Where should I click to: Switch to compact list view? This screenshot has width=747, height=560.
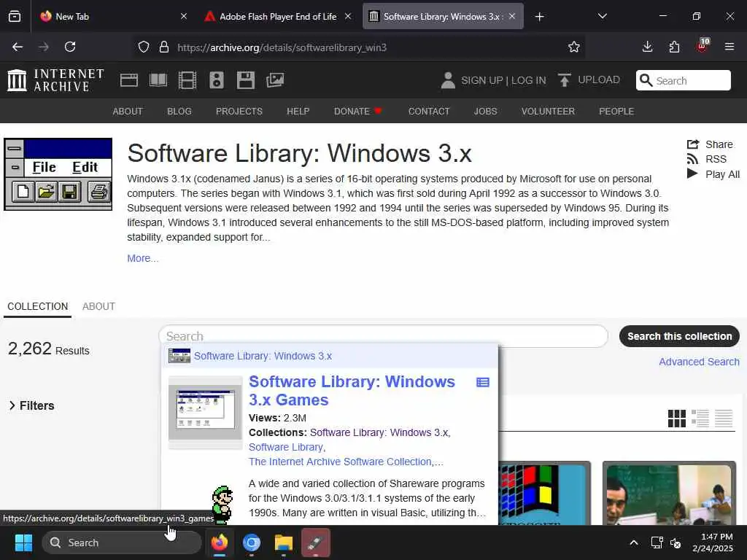[724, 419]
